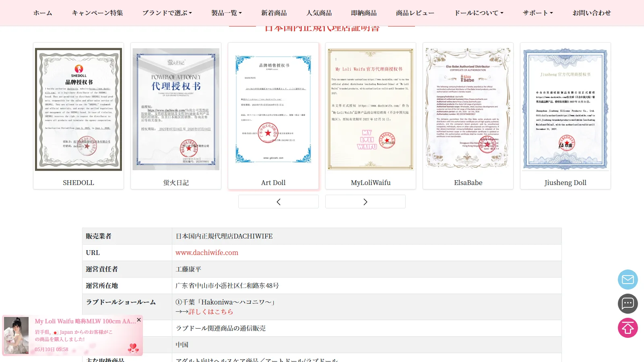Screen dimensions: 644x362
Task: Select the URL row label
Action: pyautogui.click(x=93, y=253)
